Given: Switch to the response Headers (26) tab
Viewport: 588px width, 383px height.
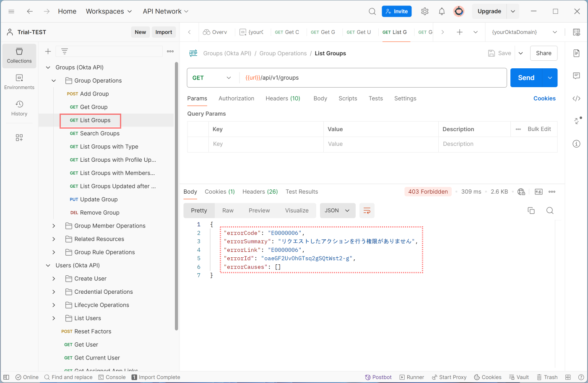Looking at the screenshot, I should (260, 191).
